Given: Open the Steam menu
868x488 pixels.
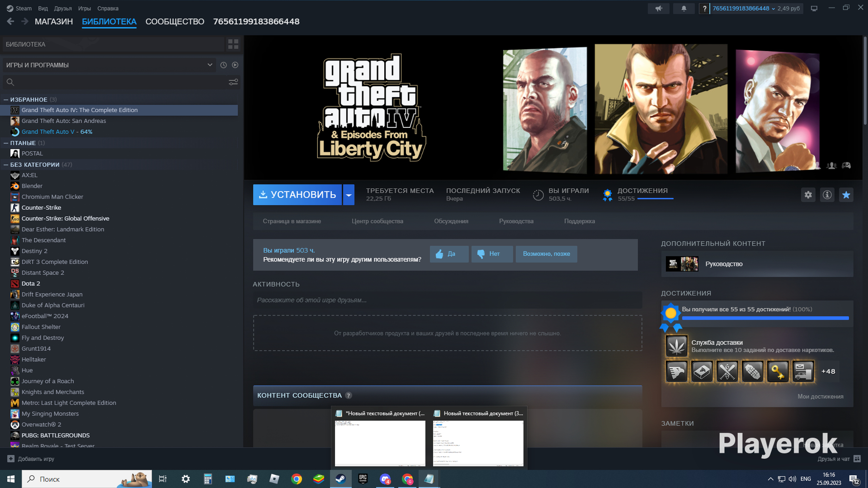Looking at the screenshot, I should (x=19, y=8).
